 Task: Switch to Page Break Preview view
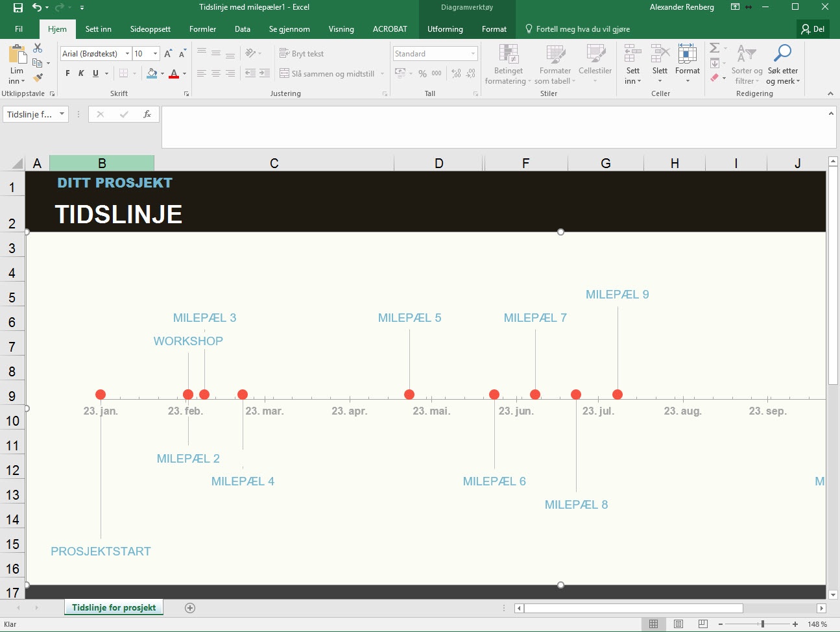[702, 624]
